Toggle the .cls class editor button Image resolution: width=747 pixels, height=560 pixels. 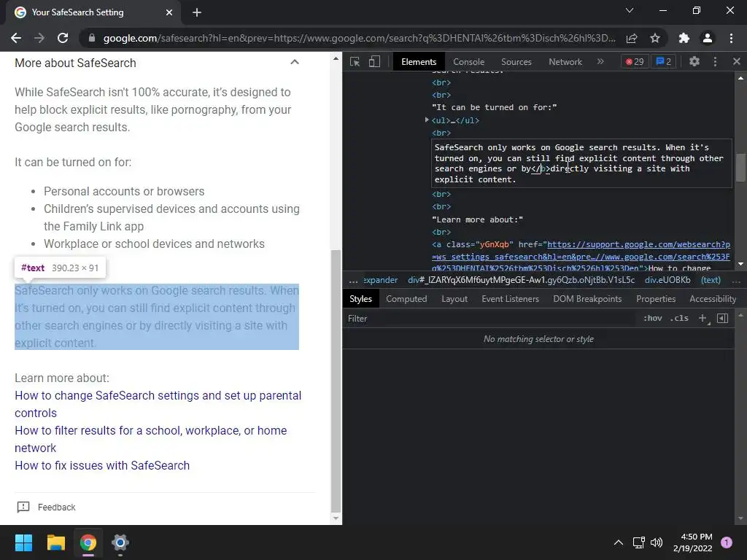679,319
